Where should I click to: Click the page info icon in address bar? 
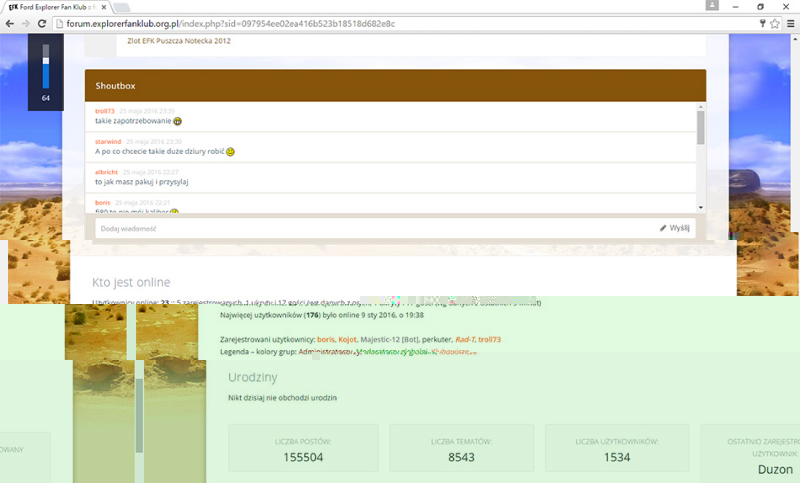[59, 23]
